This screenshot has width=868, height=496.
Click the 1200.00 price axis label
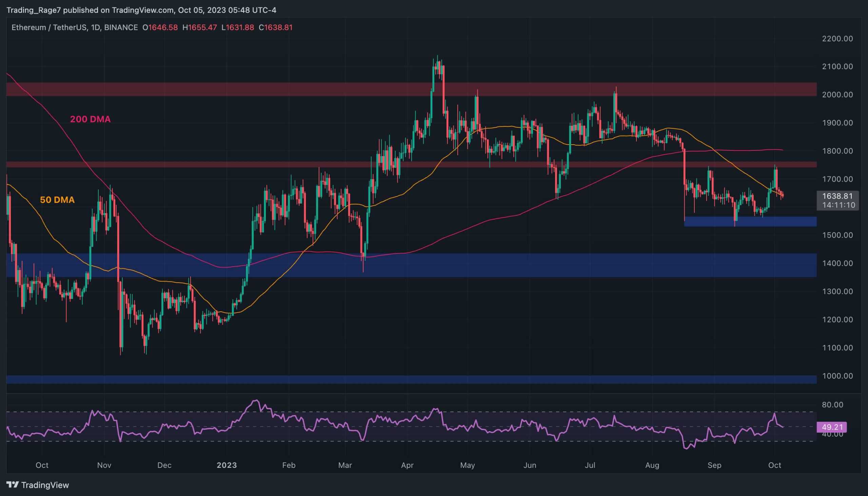[837, 319]
